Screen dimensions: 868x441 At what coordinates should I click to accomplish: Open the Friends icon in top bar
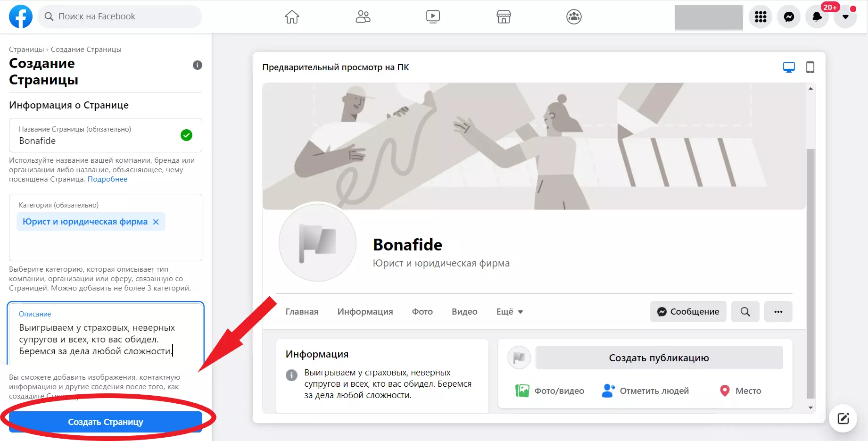[x=363, y=17]
